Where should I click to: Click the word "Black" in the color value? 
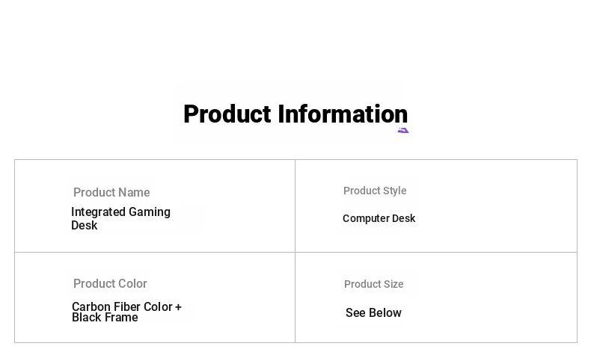[x=88, y=318]
